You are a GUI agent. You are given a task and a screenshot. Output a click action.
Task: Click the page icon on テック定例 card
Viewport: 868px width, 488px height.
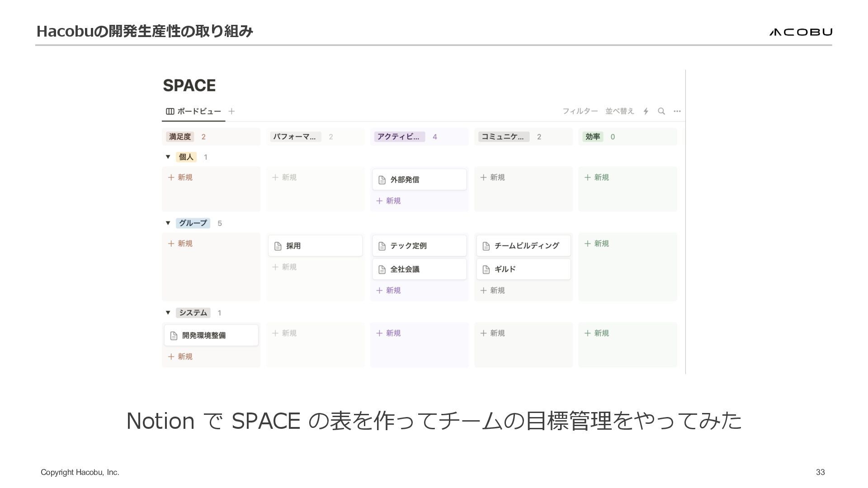point(382,246)
